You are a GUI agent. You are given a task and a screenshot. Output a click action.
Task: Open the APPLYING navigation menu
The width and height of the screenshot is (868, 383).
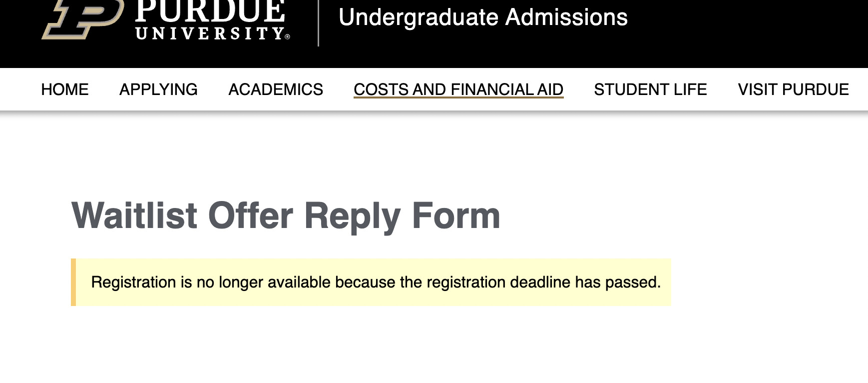[x=158, y=89]
